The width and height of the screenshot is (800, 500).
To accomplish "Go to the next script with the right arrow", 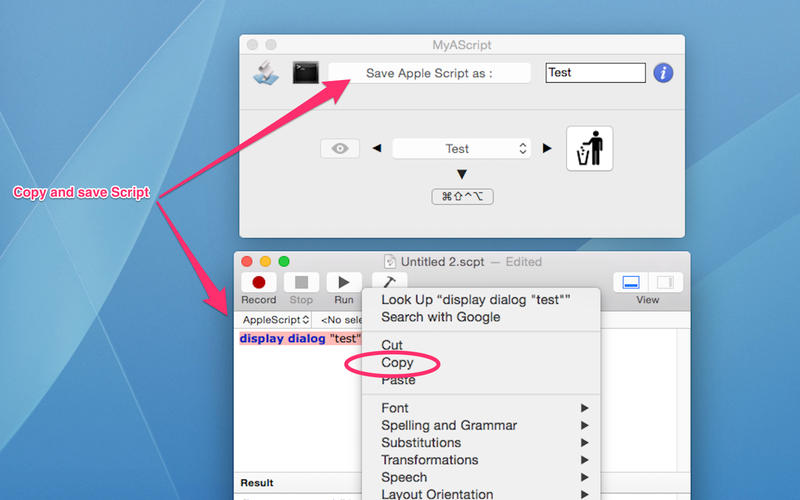I will coord(547,148).
